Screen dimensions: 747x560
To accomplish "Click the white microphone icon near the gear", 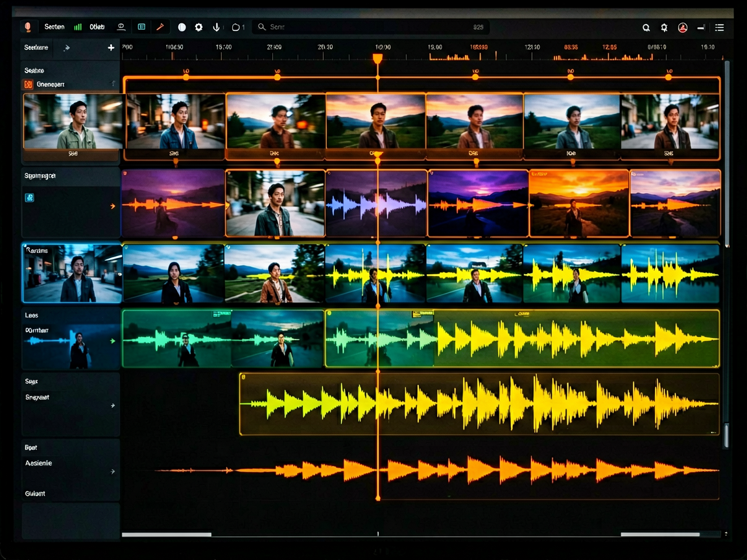I will click(x=217, y=27).
